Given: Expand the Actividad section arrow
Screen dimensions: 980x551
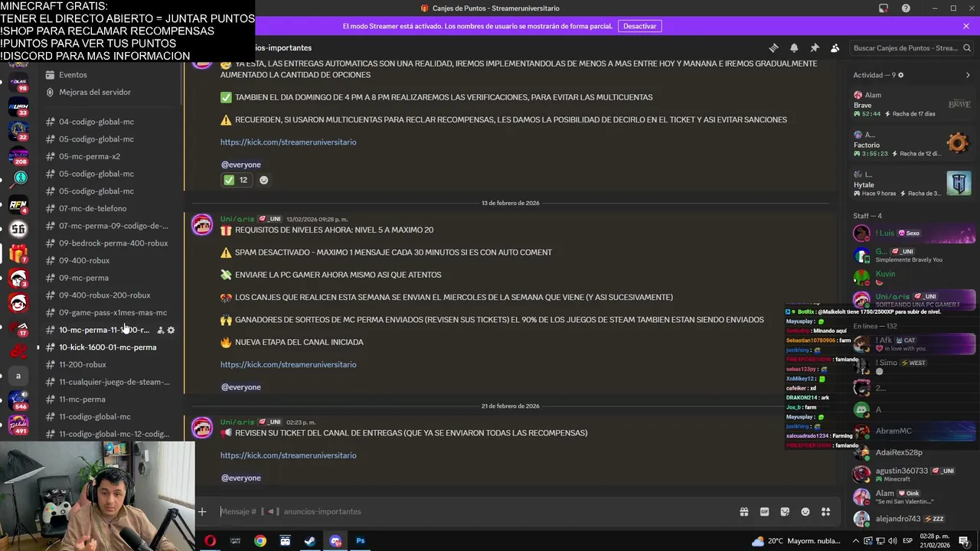Looking at the screenshot, I should [968, 75].
